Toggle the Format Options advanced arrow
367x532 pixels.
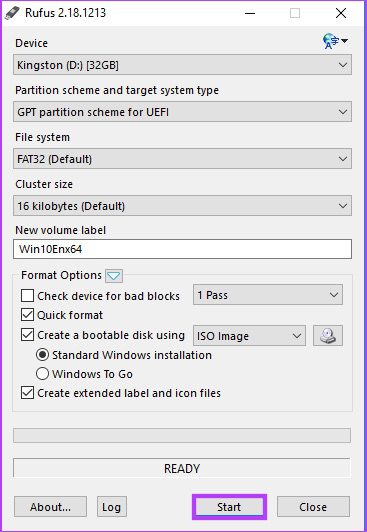pyautogui.click(x=114, y=276)
